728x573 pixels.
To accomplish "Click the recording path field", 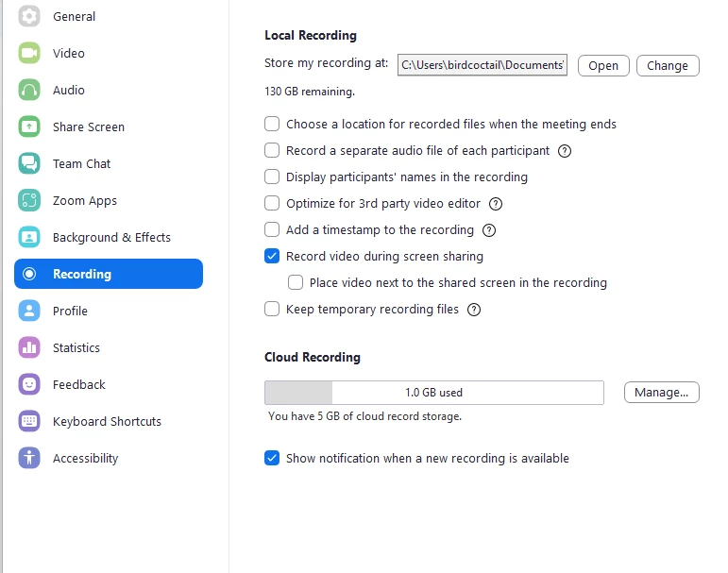I will [x=483, y=65].
